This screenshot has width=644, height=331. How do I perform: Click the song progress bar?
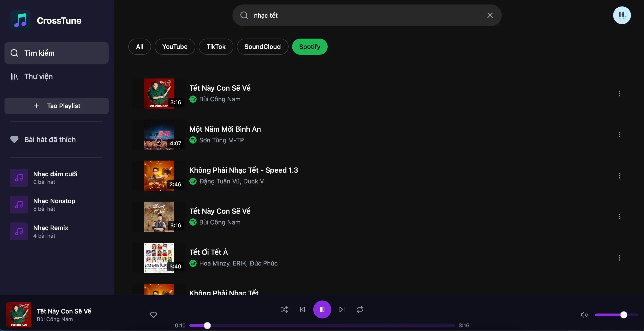tap(322, 325)
